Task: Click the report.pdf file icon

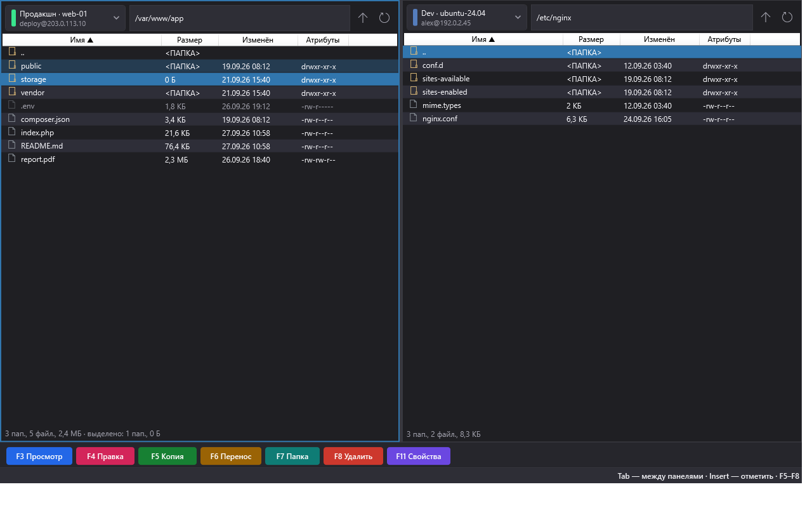Action: pyautogui.click(x=12, y=159)
